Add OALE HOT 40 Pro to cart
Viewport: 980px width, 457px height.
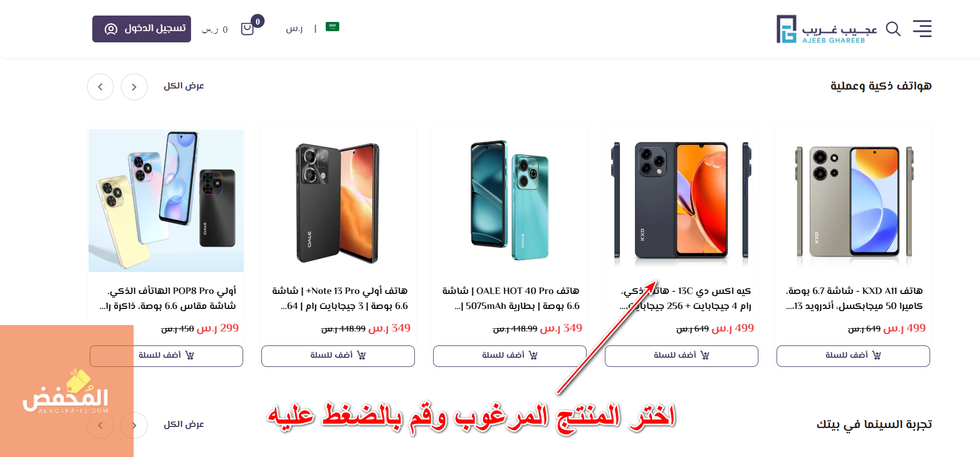tap(510, 356)
